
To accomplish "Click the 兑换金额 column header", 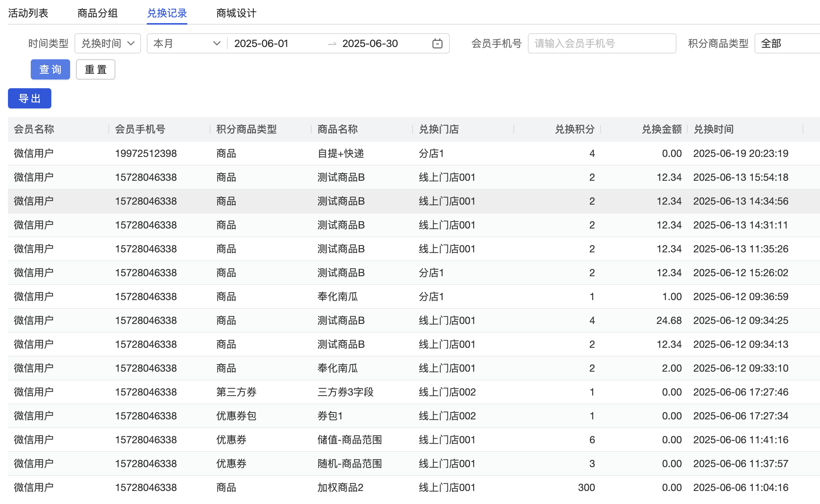I will click(662, 129).
